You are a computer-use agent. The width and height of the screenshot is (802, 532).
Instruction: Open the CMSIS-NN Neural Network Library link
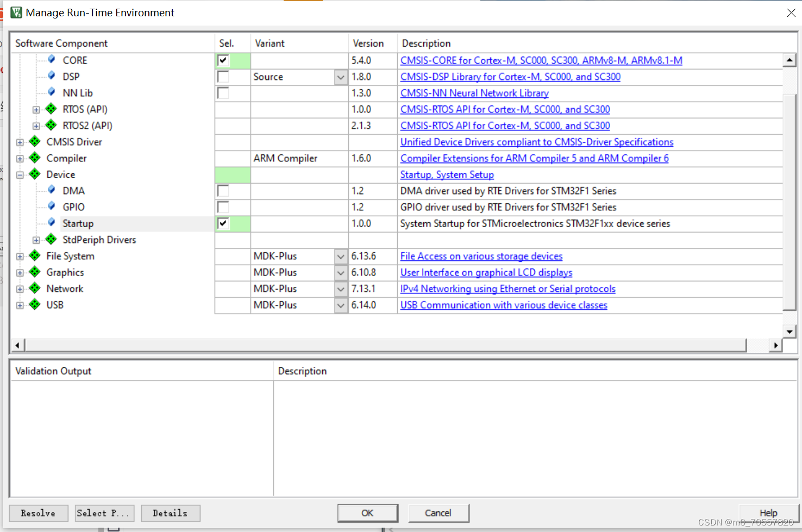coord(474,93)
